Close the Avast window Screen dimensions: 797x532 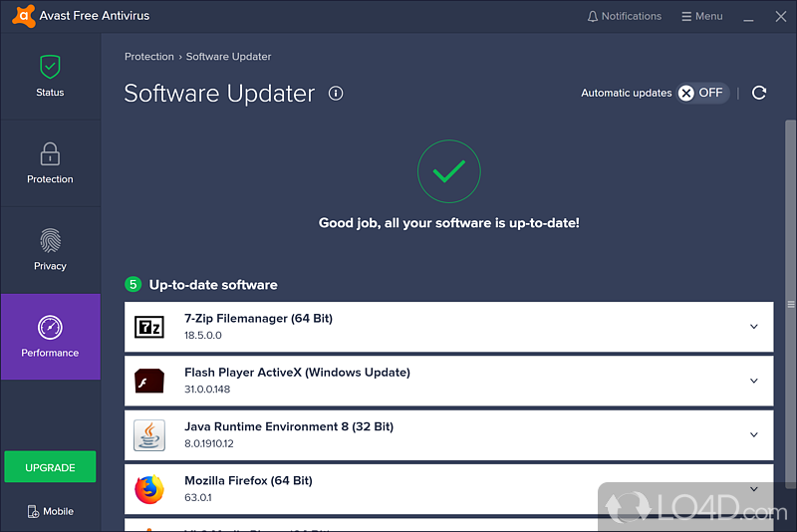pyautogui.click(x=781, y=16)
